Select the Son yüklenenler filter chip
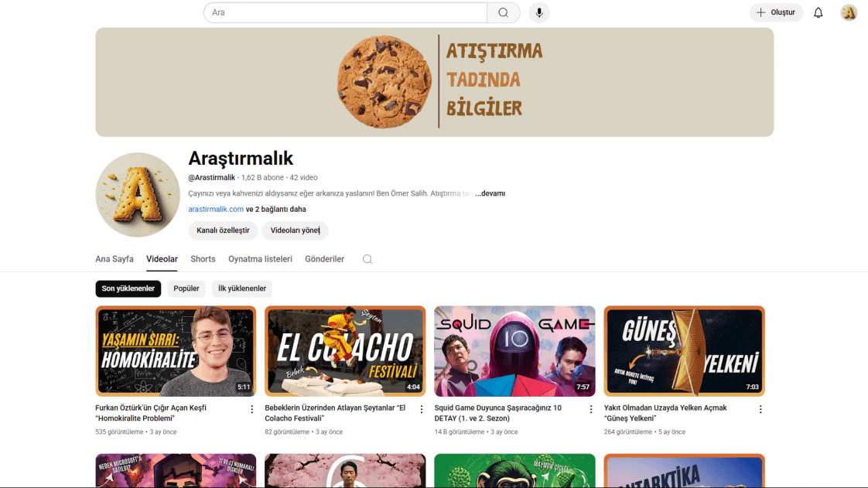This screenshot has height=488, width=868. point(128,288)
